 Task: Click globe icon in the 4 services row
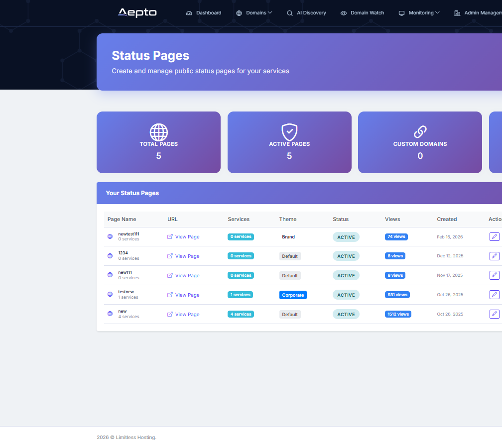(x=110, y=314)
